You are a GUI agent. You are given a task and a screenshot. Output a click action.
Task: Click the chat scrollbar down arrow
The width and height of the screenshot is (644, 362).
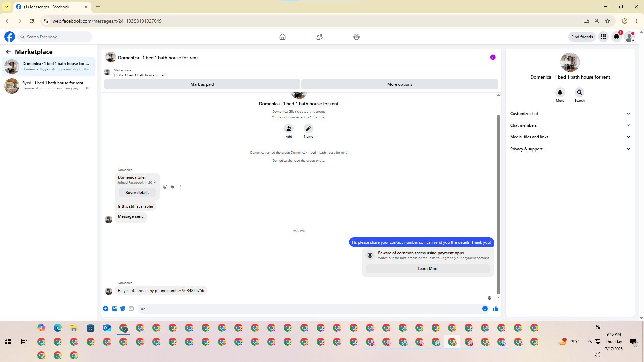pos(498,298)
